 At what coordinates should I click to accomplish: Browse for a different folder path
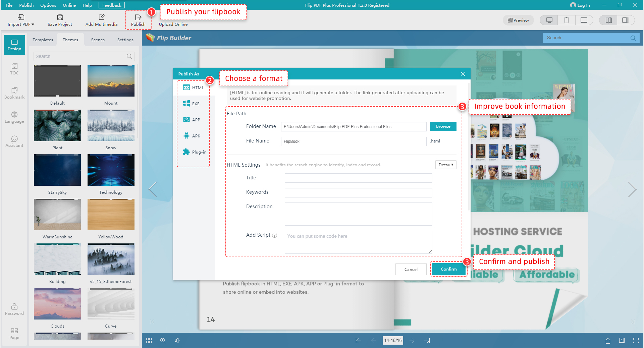pyautogui.click(x=443, y=126)
